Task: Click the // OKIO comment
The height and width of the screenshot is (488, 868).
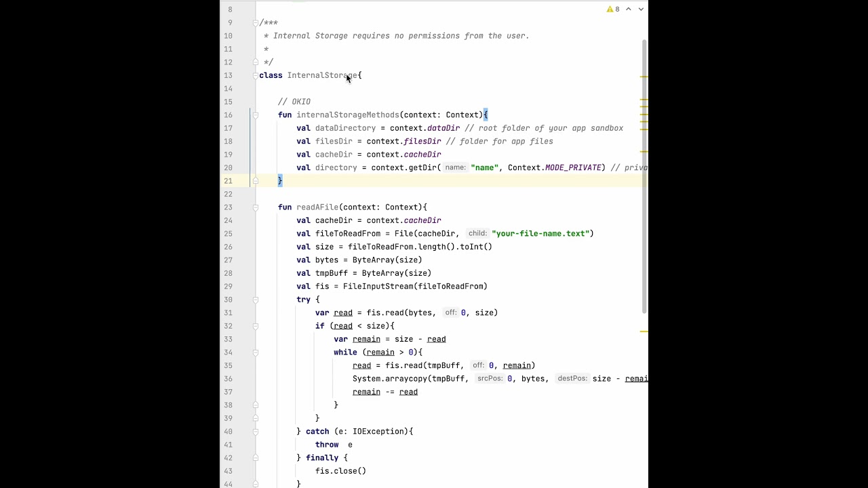Action: coord(294,102)
